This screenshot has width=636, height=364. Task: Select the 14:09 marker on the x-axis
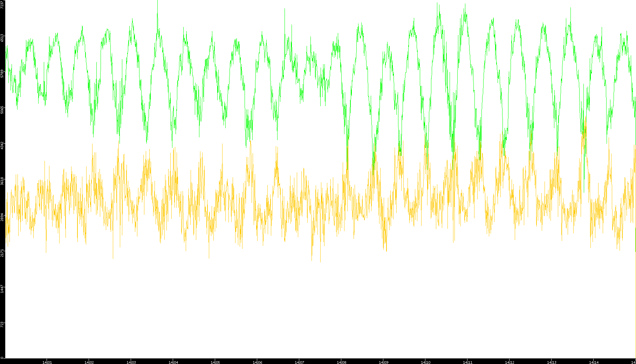click(x=383, y=362)
